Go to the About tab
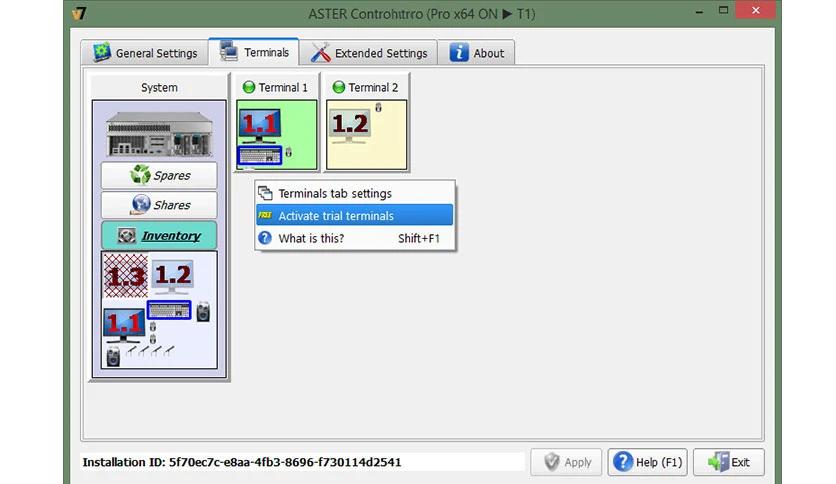The height and width of the screenshot is (484, 836). (x=476, y=53)
